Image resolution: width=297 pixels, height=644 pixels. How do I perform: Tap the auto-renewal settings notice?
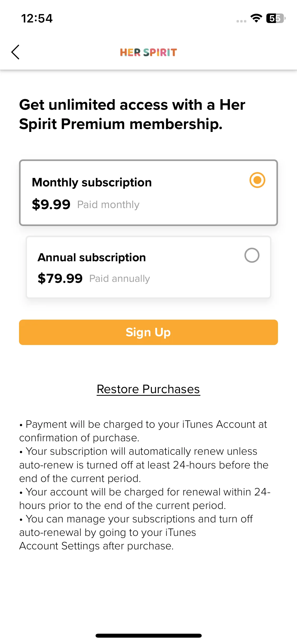point(136,532)
